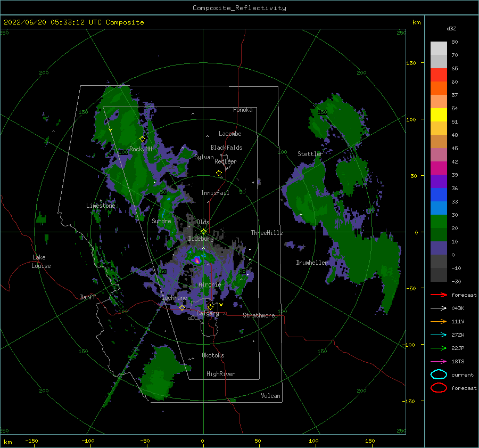Screen dimensions: 479x448
Task: Click the ThreeHills label
Action: (x=267, y=233)
